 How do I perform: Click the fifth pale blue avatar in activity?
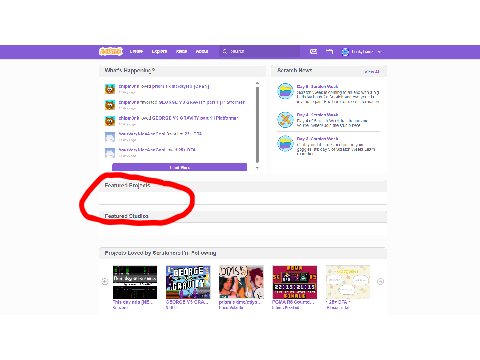click(x=110, y=153)
